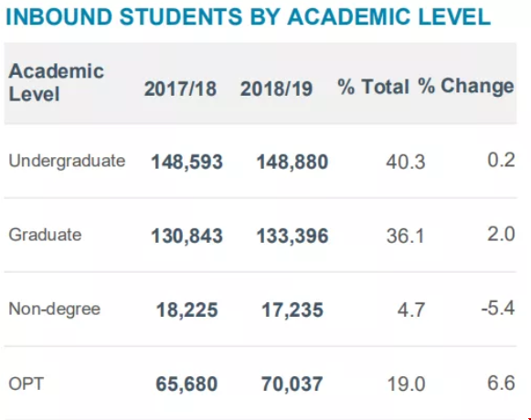531x420 pixels.
Task: Select the OPT value 65,680
Action: click(x=186, y=384)
